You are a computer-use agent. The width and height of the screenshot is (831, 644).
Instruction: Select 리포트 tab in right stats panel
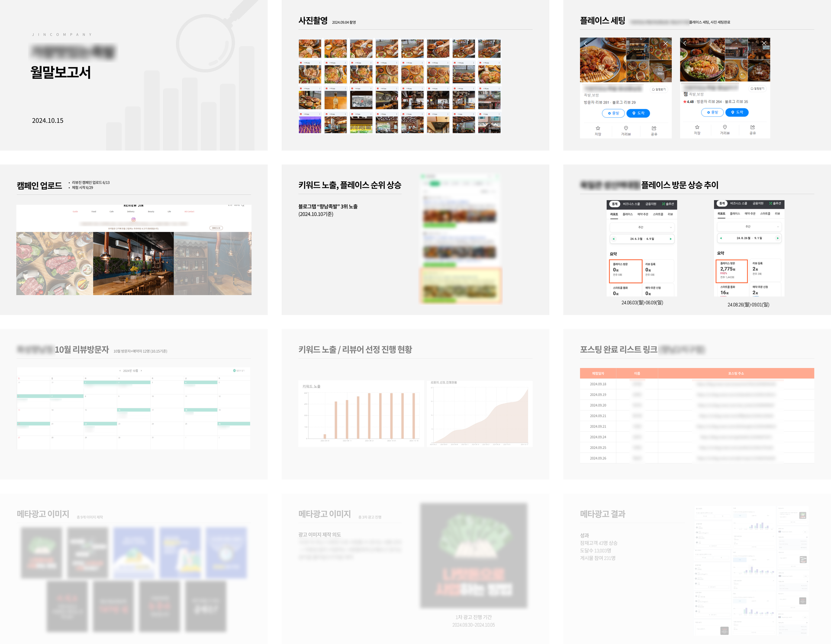721,214
